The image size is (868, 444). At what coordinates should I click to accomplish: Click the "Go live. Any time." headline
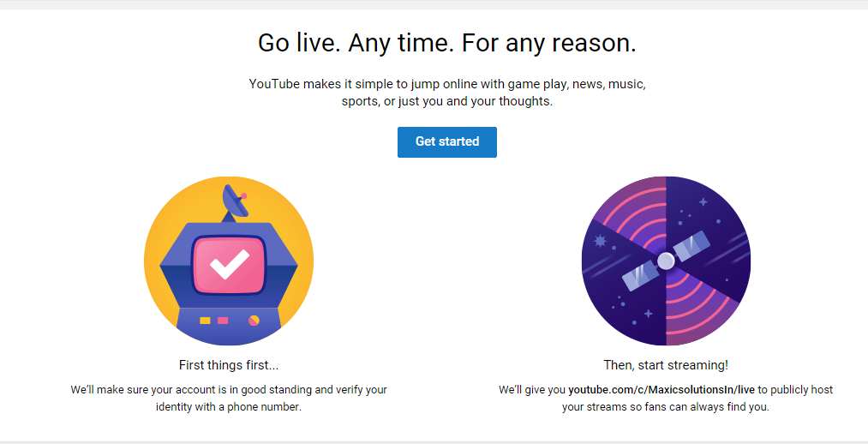tap(446, 43)
